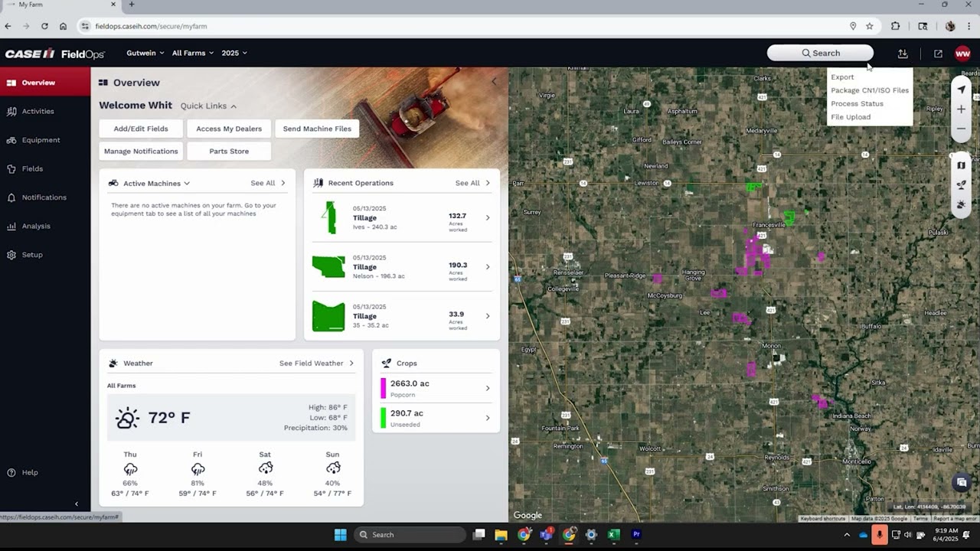Open Excel from the taskbar
Screen dimensions: 980x551
[x=613, y=535]
